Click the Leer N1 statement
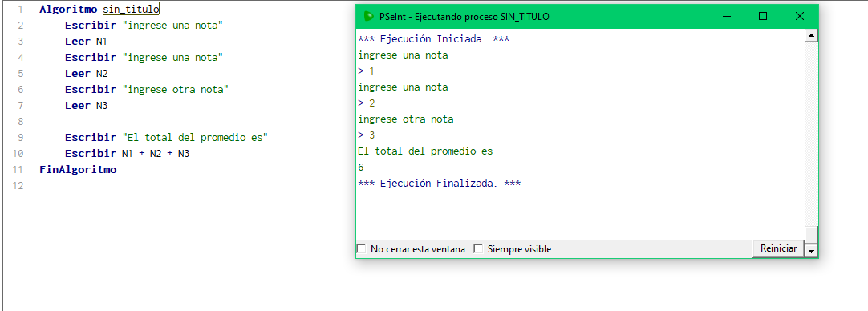This screenshot has height=311, width=868. (x=86, y=41)
